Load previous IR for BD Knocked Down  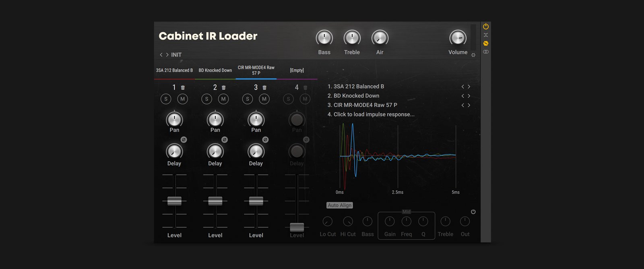pyautogui.click(x=463, y=96)
